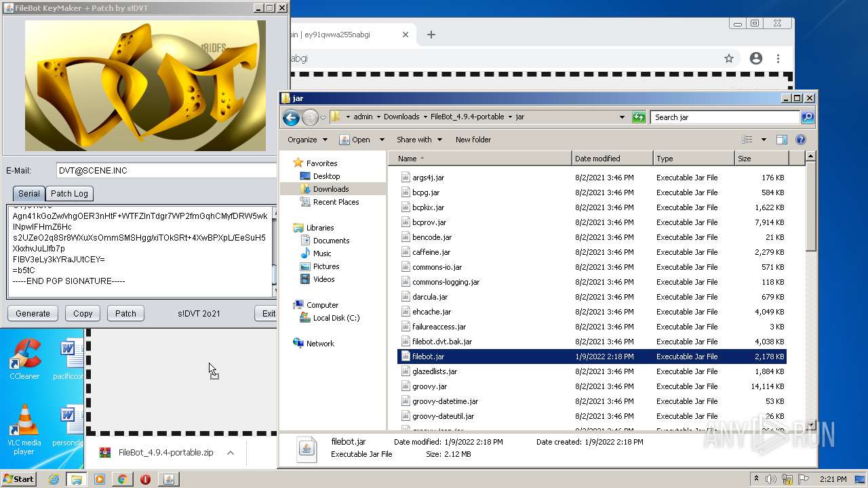
Task: Click Open in the Explorer toolbar
Action: (x=355, y=140)
